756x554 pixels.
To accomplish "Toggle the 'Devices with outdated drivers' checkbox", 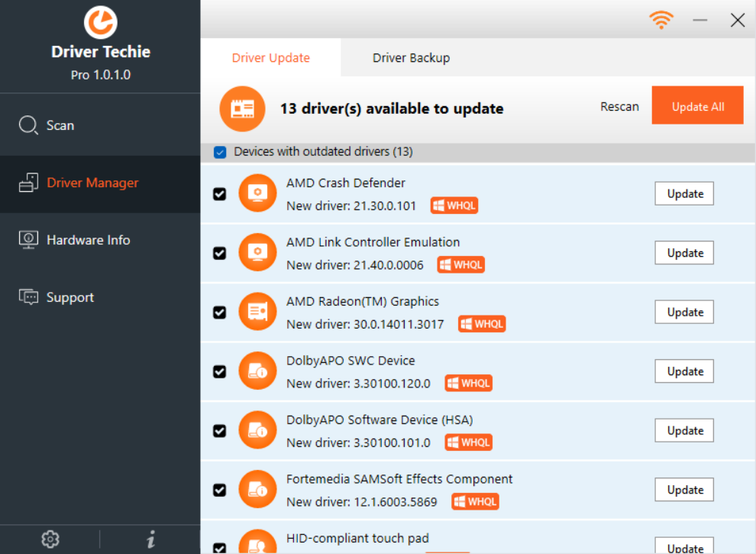I will (x=220, y=152).
